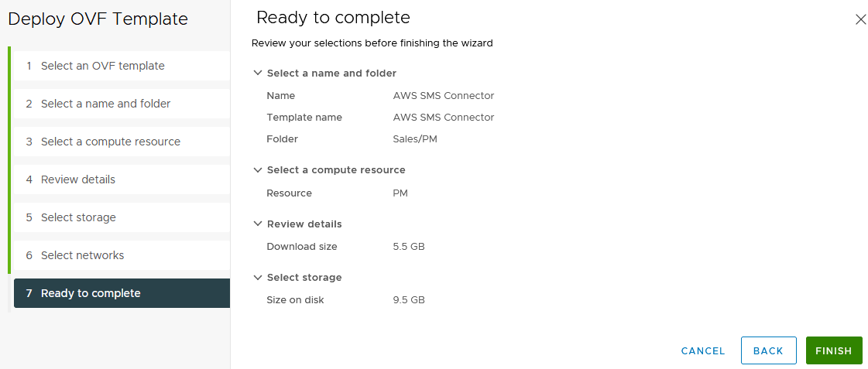Collapse the 'Select a name and folder' section
This screenshot has width=868, height=369.
pyautogui.click(x=258, y=73)
